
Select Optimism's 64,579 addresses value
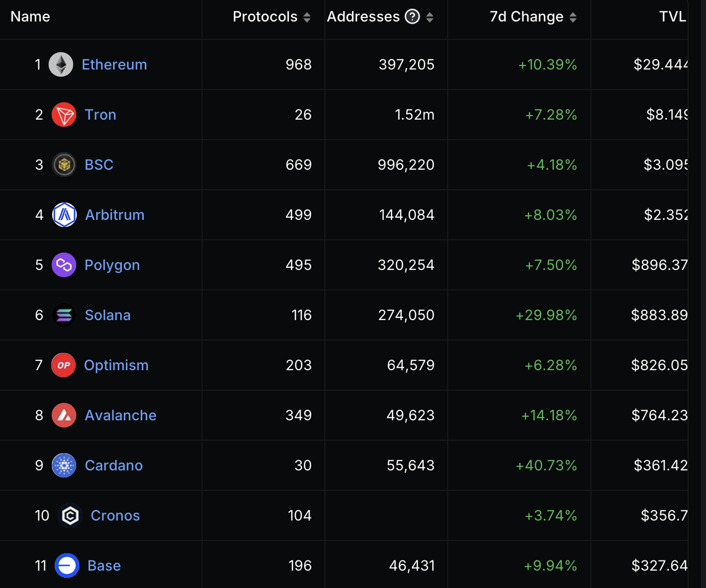(x=411, y=365)
